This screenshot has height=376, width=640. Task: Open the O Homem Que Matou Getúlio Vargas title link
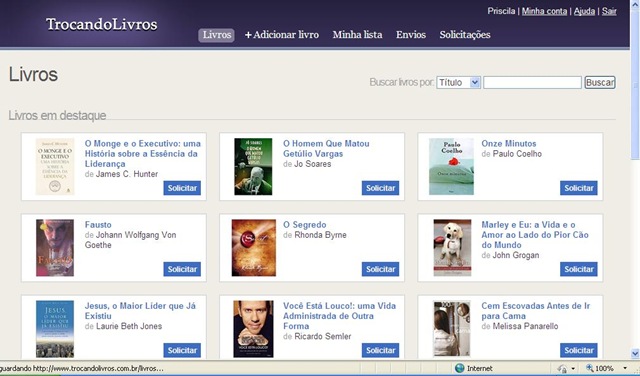pos(326,149)
